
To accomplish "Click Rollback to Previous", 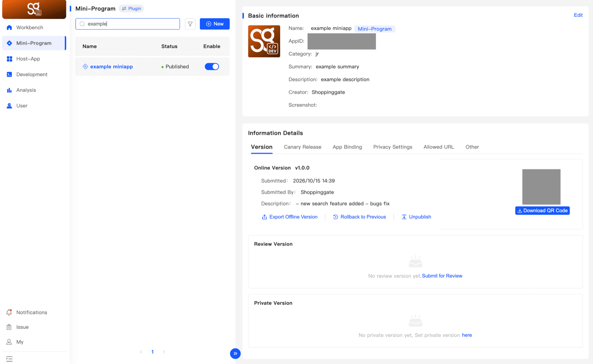I will (x=360, y=217).
